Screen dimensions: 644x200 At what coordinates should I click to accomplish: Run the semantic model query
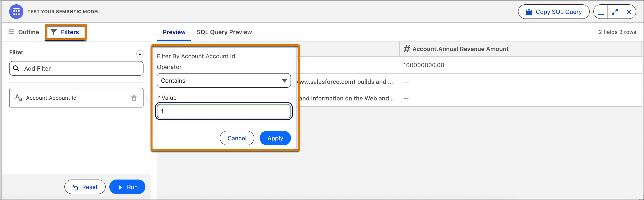(127, 187)
